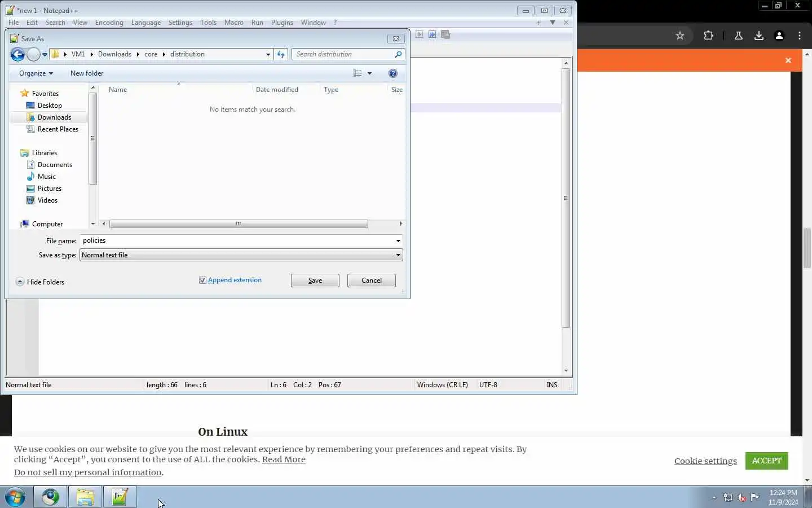Screen dimensions: 812x508
Task: Select VM1 in the breadcrumb path
Action: [78, 54]
